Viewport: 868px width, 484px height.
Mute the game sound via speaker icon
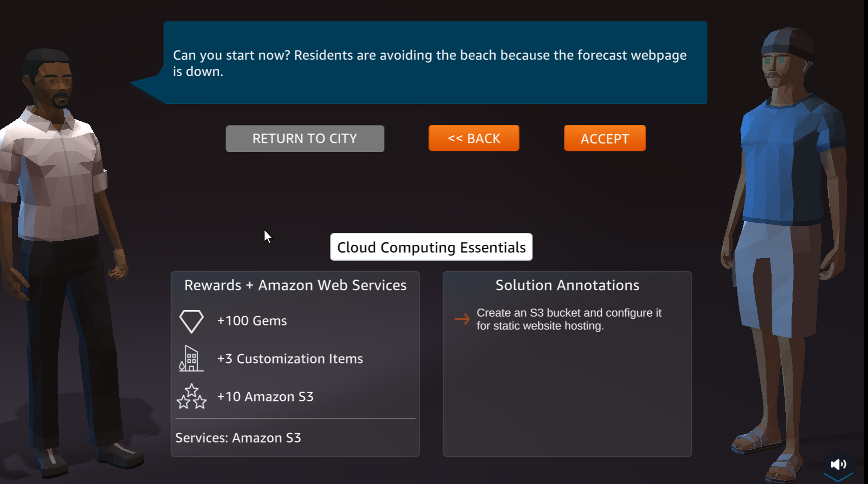(x=838, y=464)
